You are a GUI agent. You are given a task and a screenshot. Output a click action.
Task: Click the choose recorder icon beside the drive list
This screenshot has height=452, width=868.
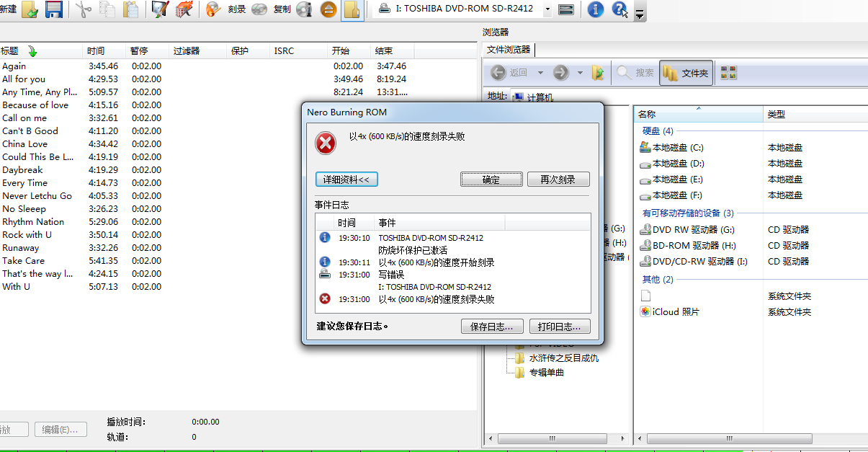click(567, 9)
